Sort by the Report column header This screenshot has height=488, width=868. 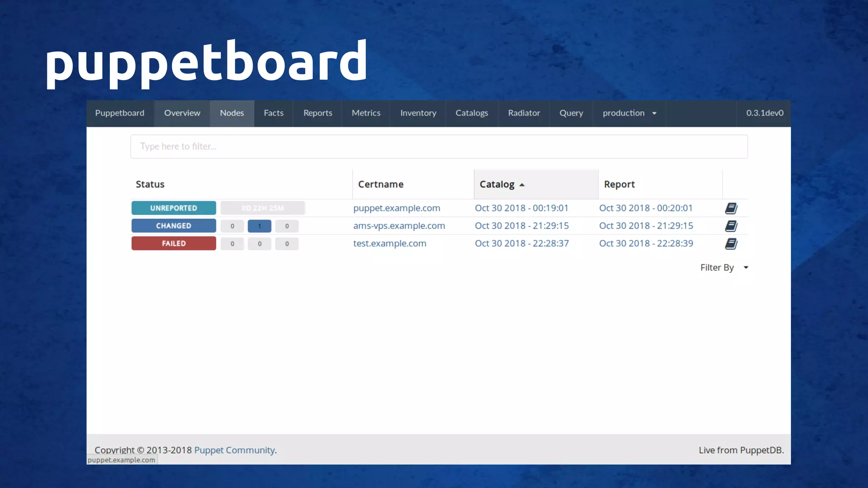coord(660,184)
